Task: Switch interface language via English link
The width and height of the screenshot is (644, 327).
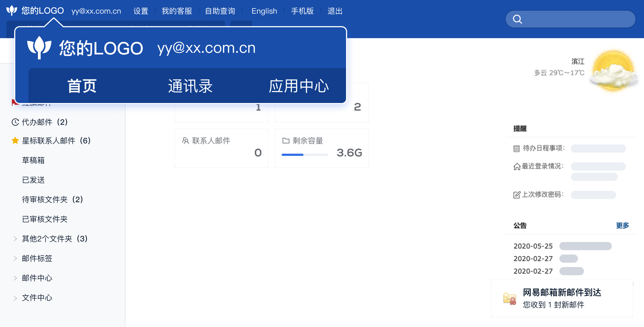Action: point(264,11)
